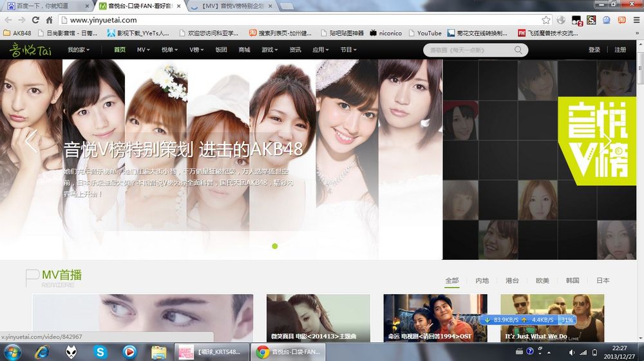Reload the page with the refresh icon
The height and width of the screenshot is (361, 644).
pyautogui.click(x=35, y=20)
